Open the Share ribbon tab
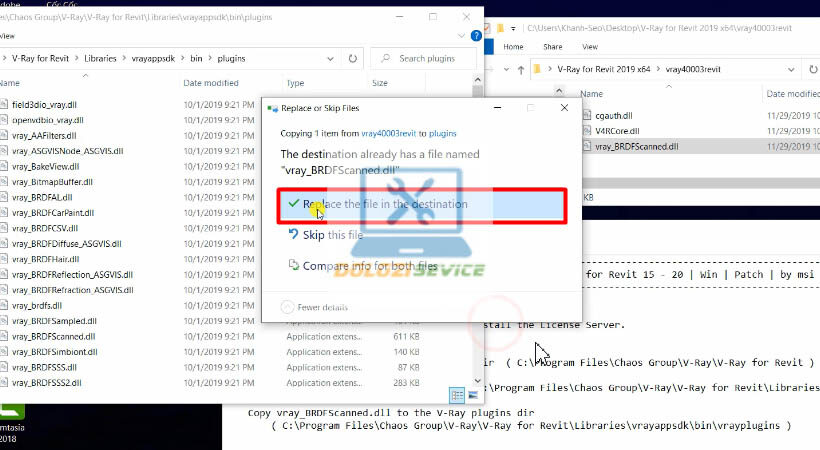Screen dimensions: 820x450 click(x=554, y=46)
